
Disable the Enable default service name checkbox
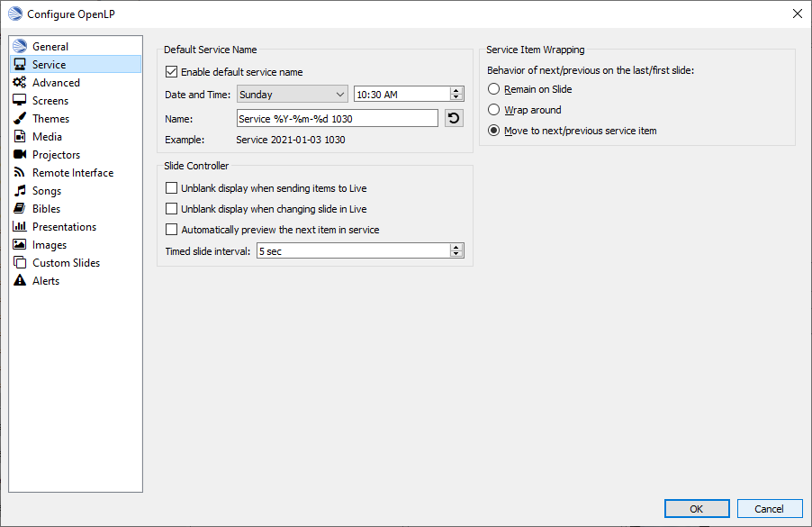coord(171,71)
